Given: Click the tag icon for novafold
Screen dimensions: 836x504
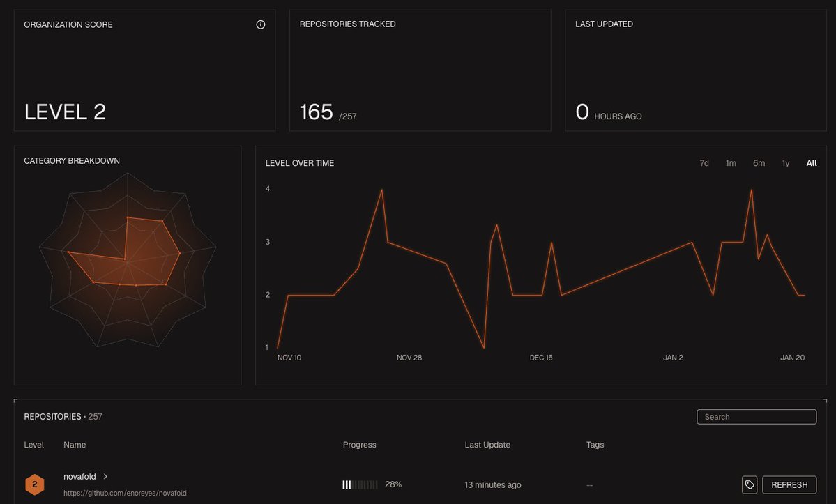Looking at the screenshot, I should click(749, 484).
